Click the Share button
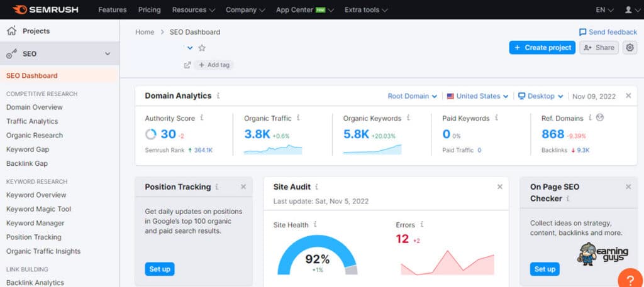Viewport: 644px width, 287px height. pos(599,48)
